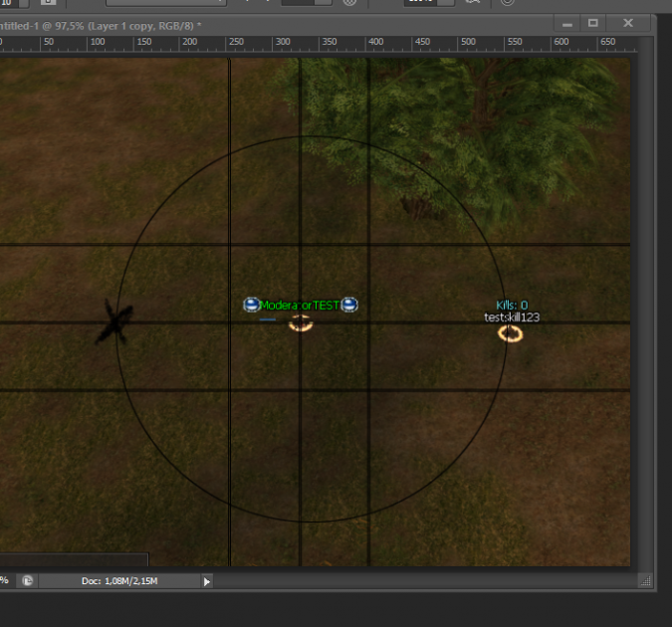This screenshot has width=672, height=627.
Task: Click the orange ring under ModeratorTEST
Action: 301,322
